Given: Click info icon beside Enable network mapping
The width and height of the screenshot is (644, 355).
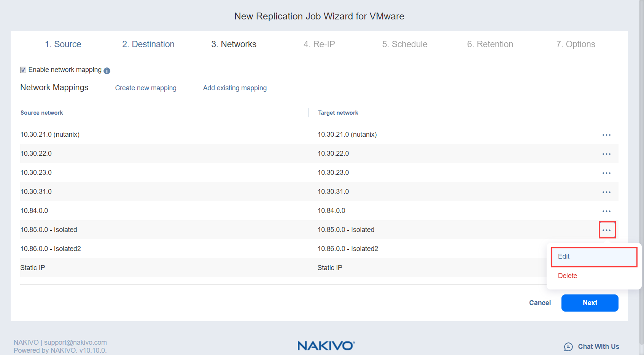Looking at the screenshot, I should pos(107,71).
